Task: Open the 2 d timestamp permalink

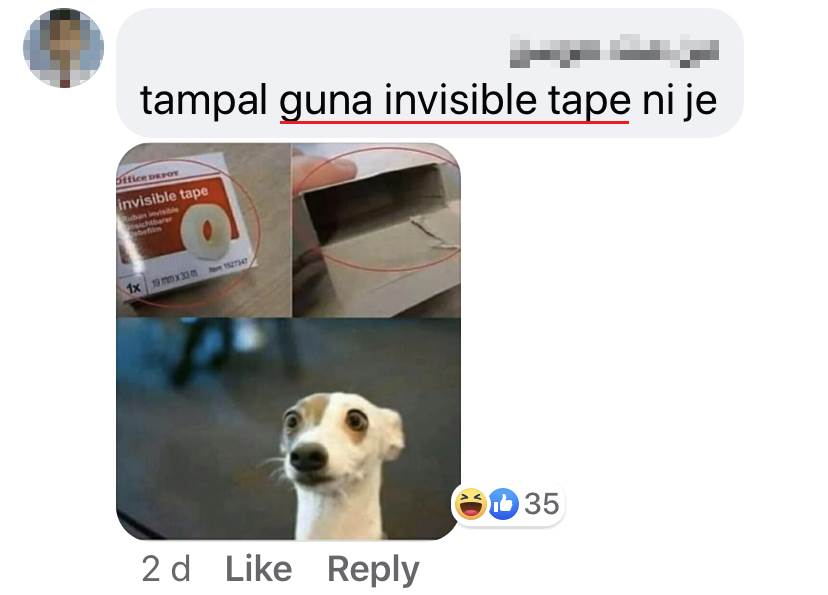Action: (166, 569)
